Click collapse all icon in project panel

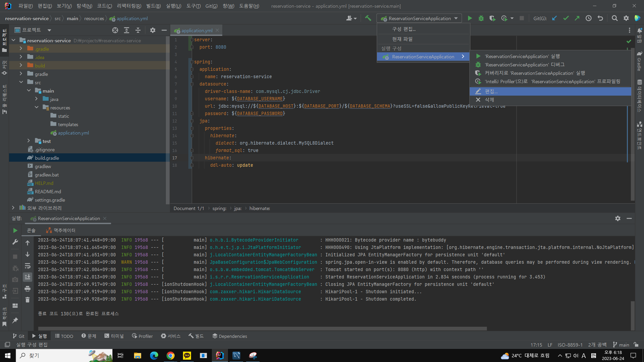click(138, 30)
